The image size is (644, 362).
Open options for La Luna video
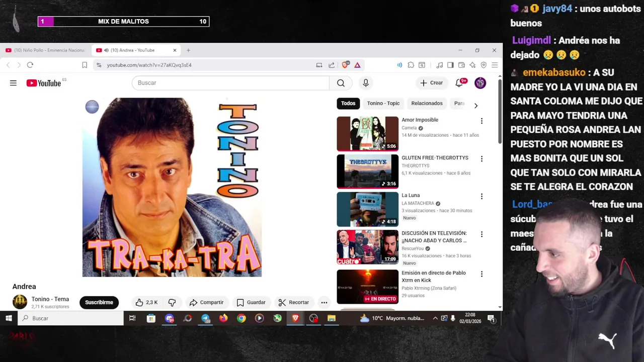[481, 197]
